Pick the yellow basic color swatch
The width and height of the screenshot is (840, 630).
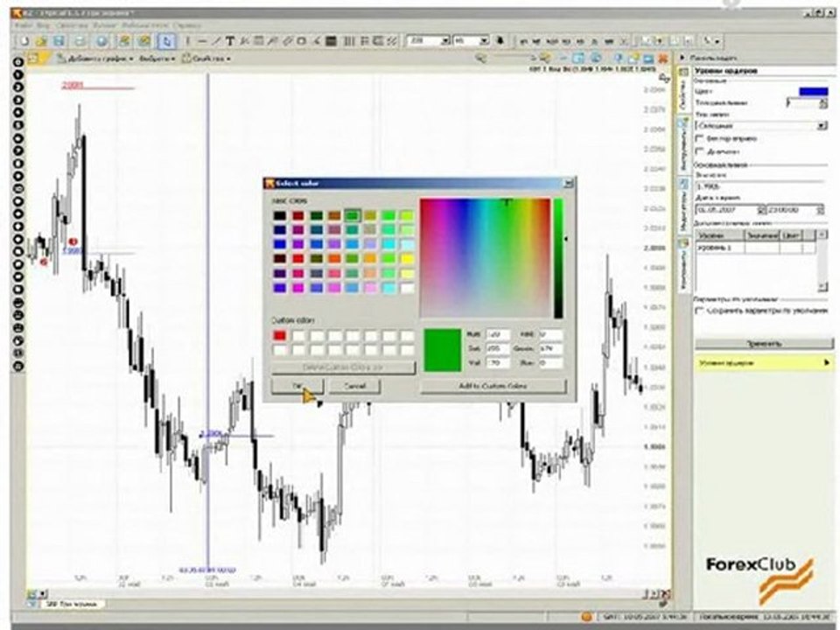[x=407, y=259]
